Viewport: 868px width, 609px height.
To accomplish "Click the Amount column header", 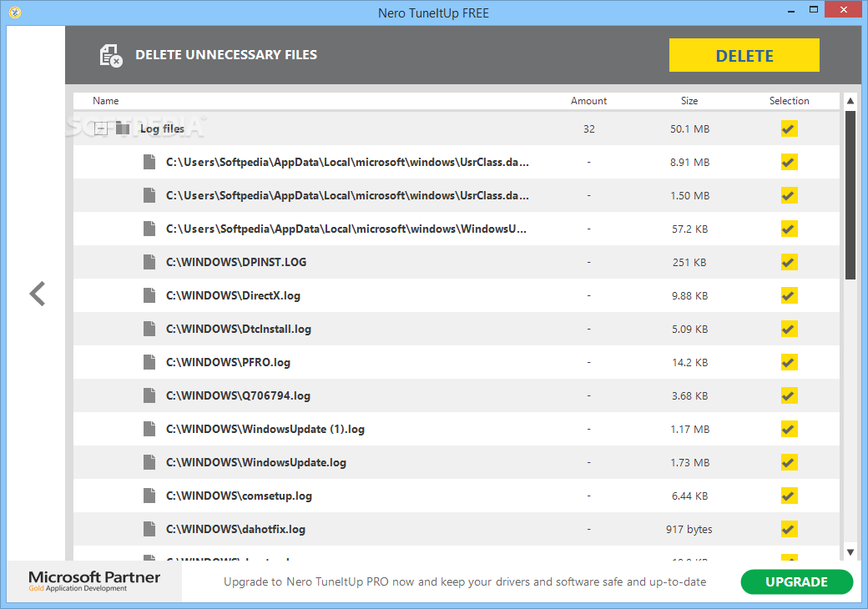I will click(588, 101).
